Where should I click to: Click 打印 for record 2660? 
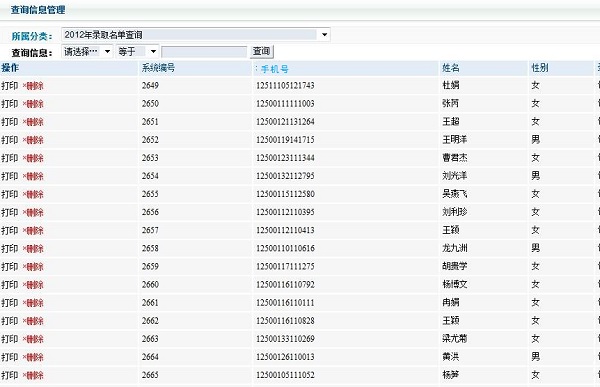tap(10, 285)
